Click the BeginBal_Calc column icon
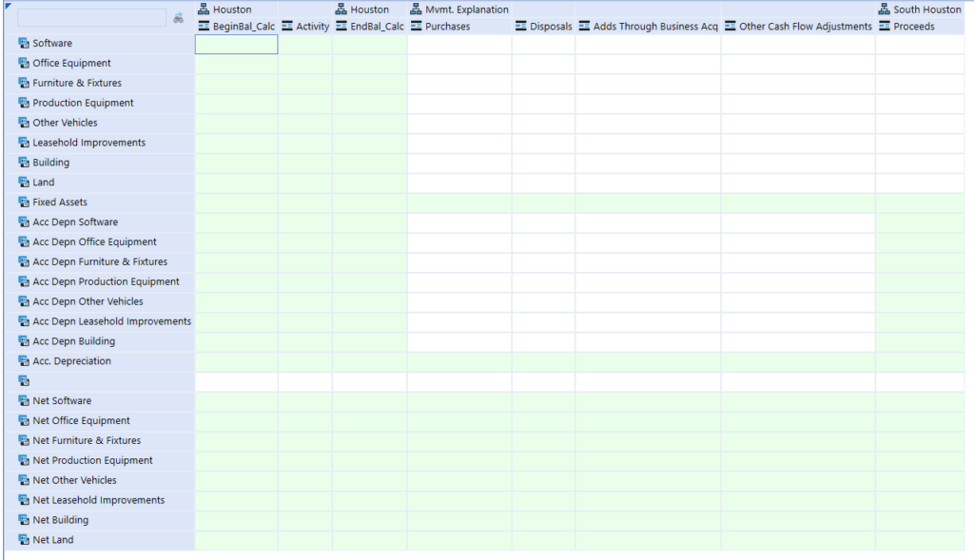This screenshot has height=560, width=974. coord(204,27)
